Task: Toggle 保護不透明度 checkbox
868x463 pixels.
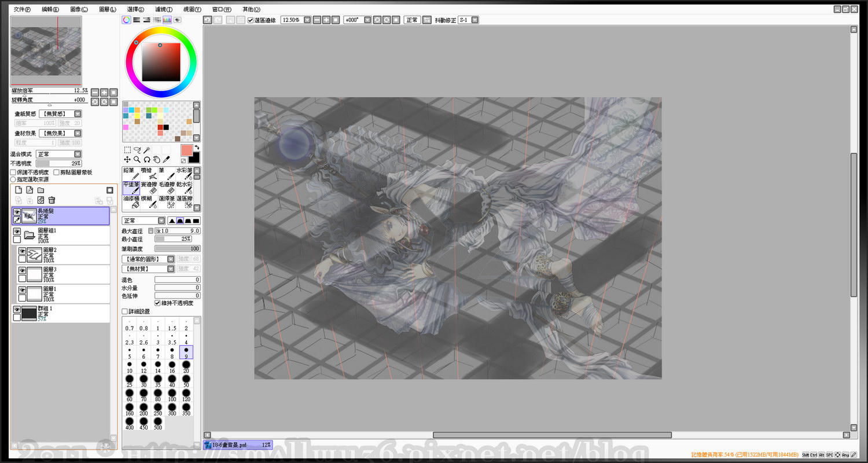Action: 13,172
